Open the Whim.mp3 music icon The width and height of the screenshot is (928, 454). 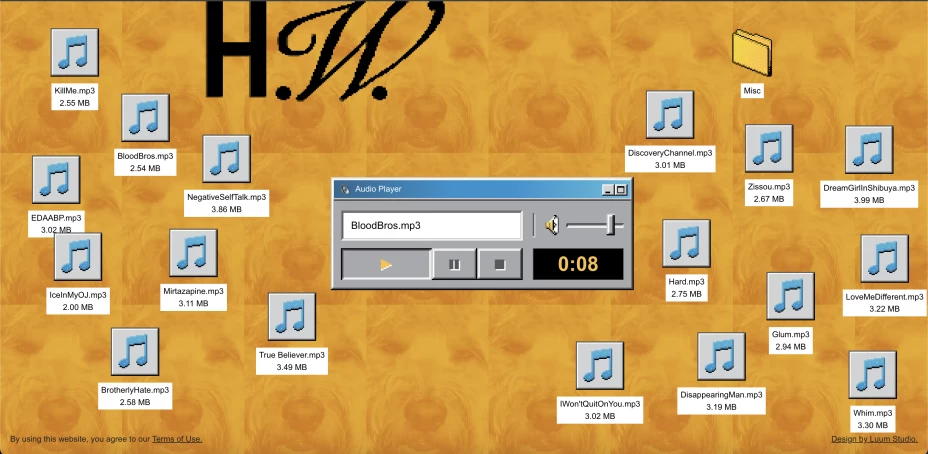tap(872, 375)
